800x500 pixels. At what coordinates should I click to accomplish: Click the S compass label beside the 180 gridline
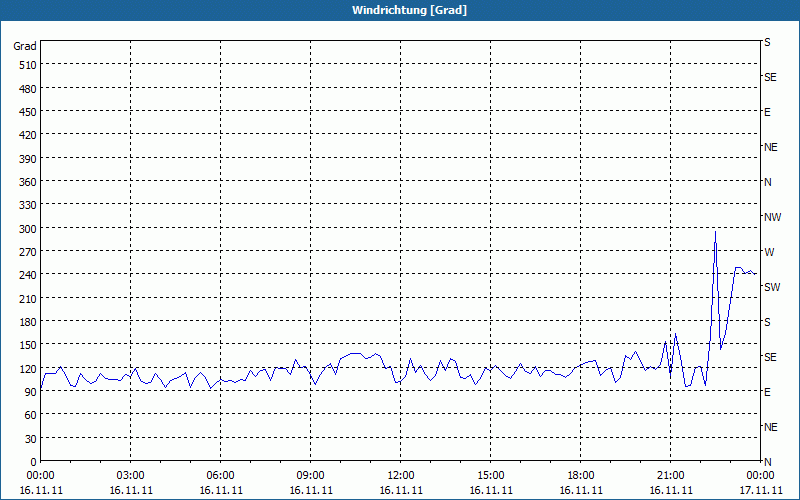click(767, 322)
